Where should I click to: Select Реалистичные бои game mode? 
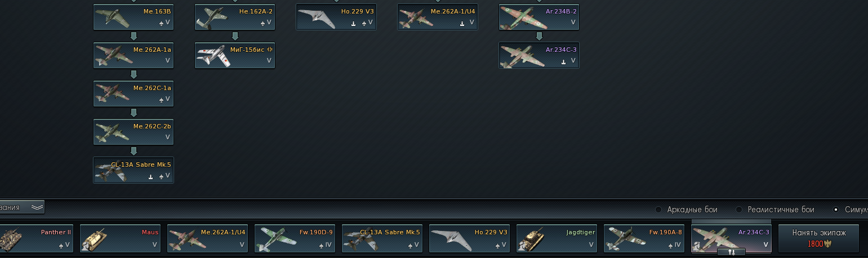point(775,210)
